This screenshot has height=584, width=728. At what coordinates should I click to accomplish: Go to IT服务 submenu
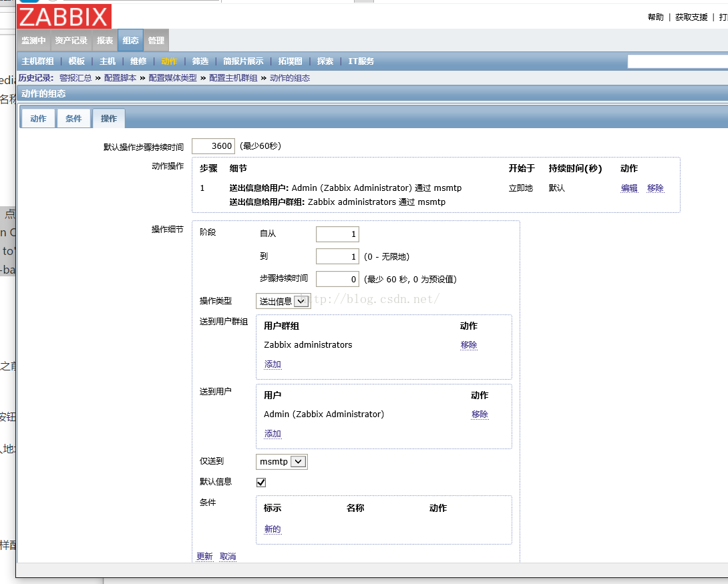[x=361, y=61]
